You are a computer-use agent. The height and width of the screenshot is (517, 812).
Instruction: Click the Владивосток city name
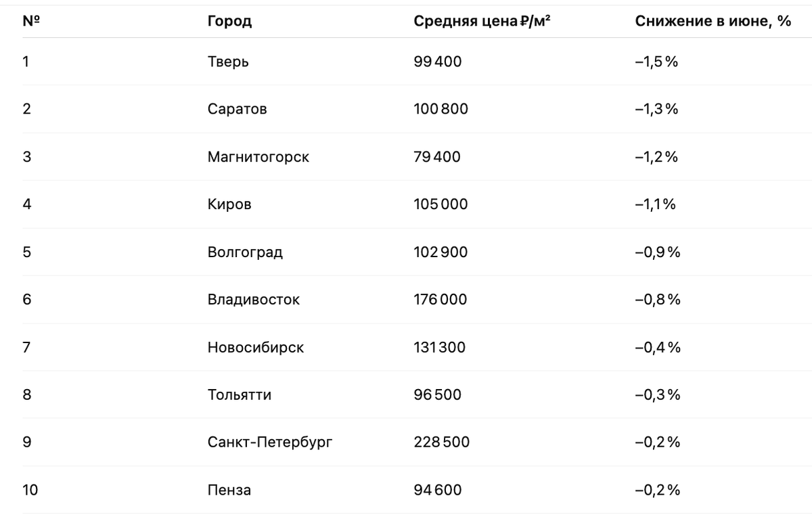point(253,300)
